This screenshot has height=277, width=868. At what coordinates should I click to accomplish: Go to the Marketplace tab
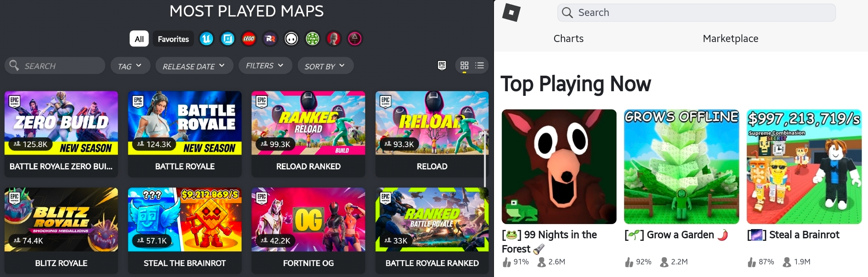pyautogui.click(x=730, y=38)
